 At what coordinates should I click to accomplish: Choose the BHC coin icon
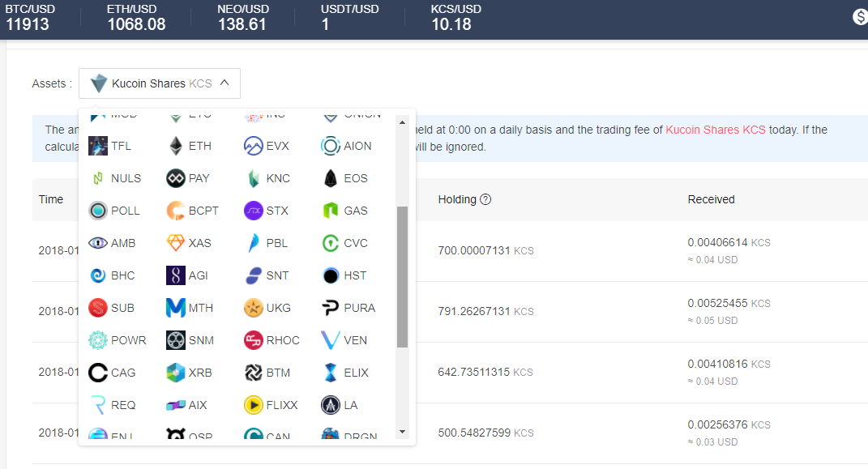(x=98, y=275)
